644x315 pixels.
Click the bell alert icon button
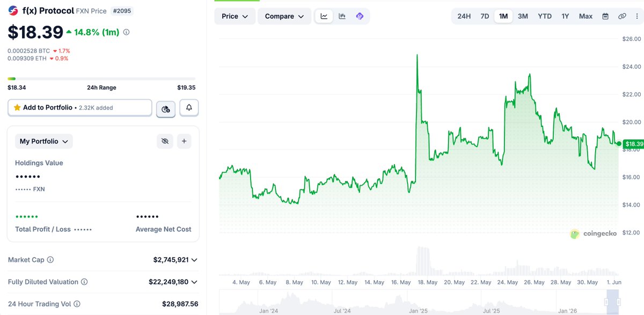click(x=189, y=108)
